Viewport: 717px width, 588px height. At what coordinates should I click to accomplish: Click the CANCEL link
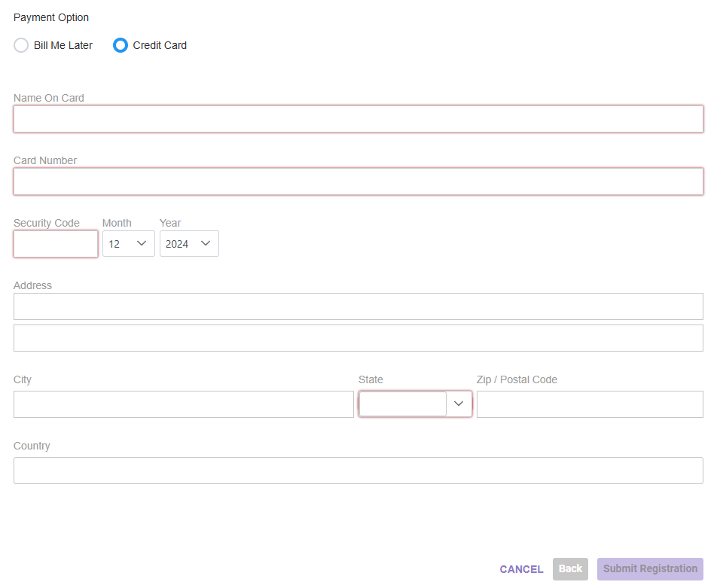521,569
